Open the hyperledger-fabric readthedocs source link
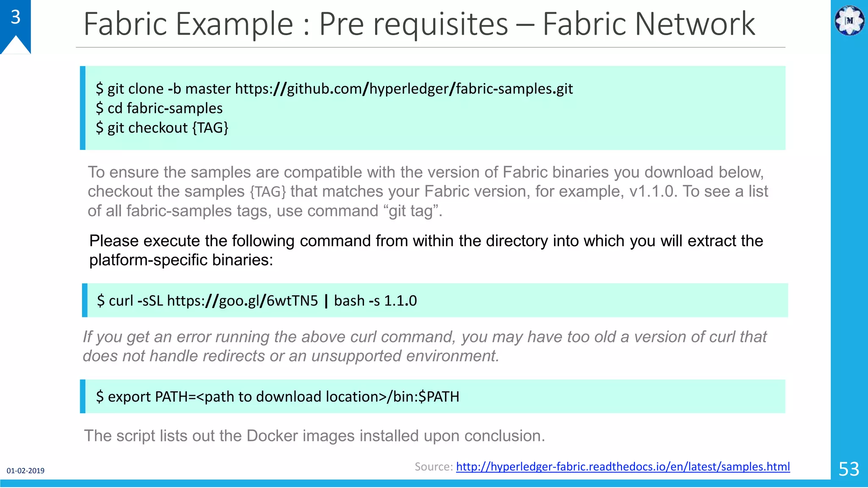868x488 pixels. (623, 466)
